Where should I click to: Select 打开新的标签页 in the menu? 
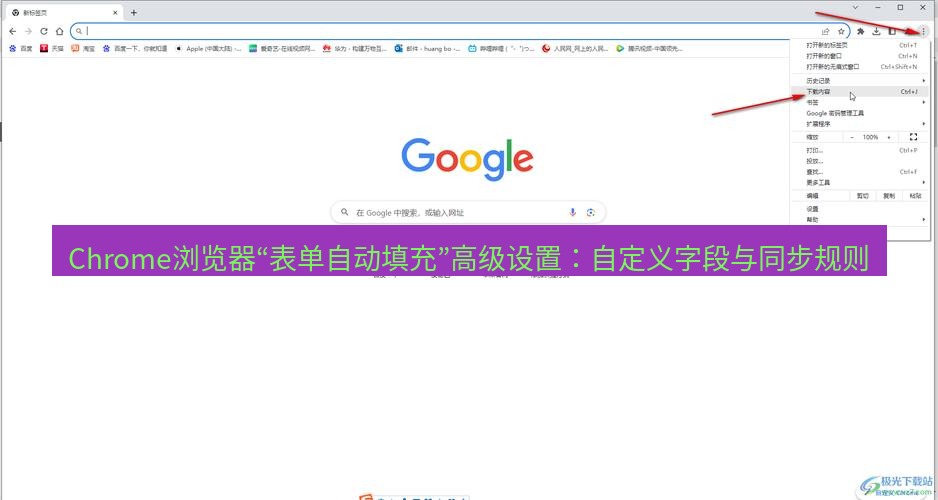pos(861,45)
